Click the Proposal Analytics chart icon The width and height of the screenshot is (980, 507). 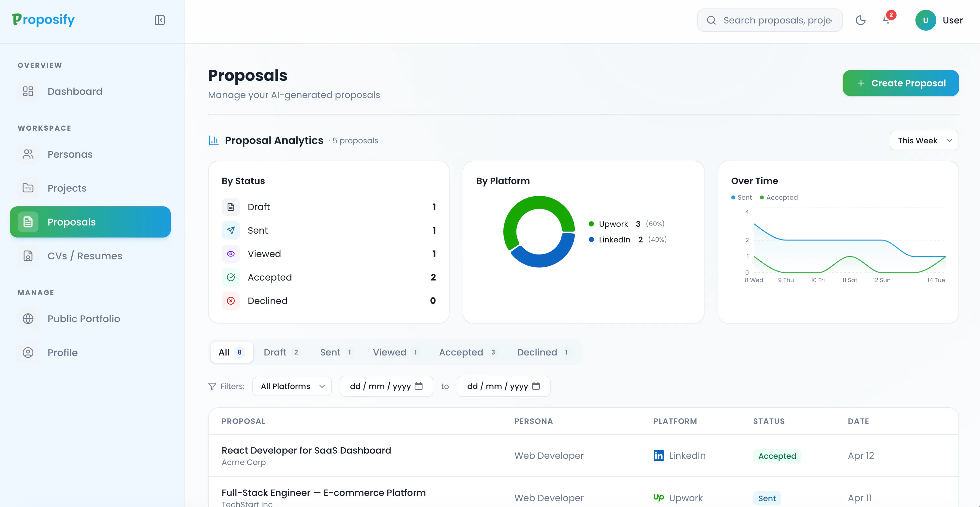214,140
